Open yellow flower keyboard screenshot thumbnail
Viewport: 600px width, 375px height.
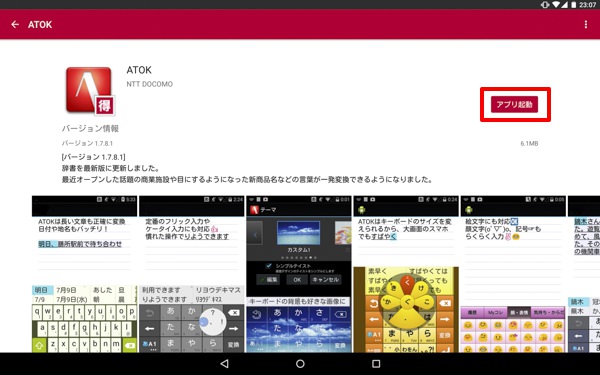(x=406, y=274)
